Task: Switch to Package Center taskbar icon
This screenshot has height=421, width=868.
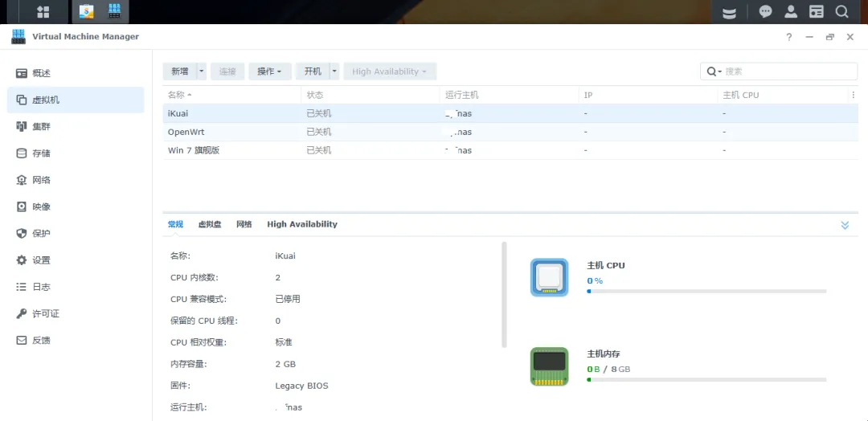Action: click(86, 11)
